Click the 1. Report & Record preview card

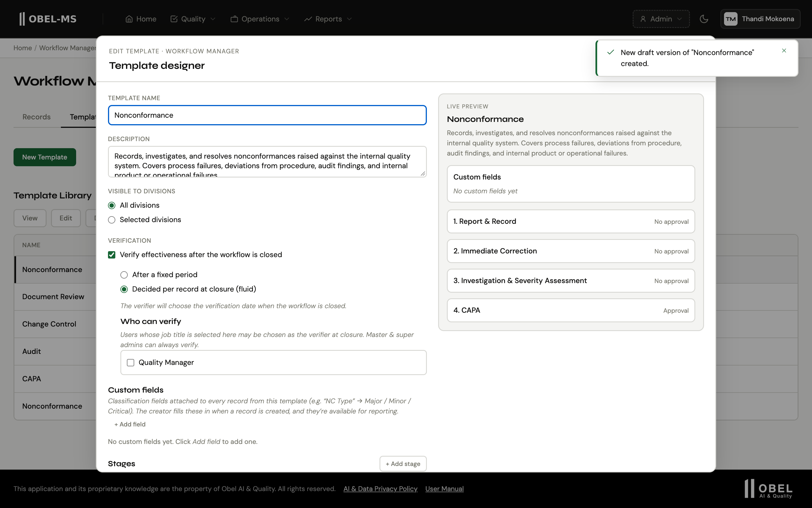(571, 222)
